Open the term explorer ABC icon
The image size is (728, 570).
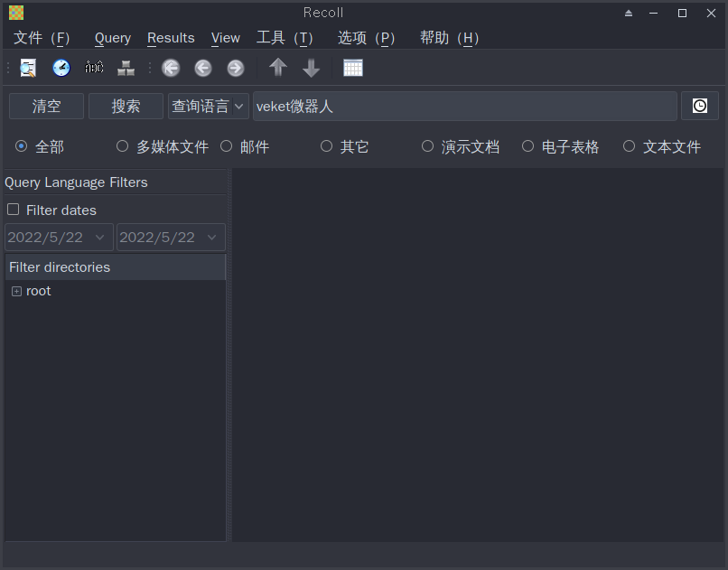tap(94, 68)
